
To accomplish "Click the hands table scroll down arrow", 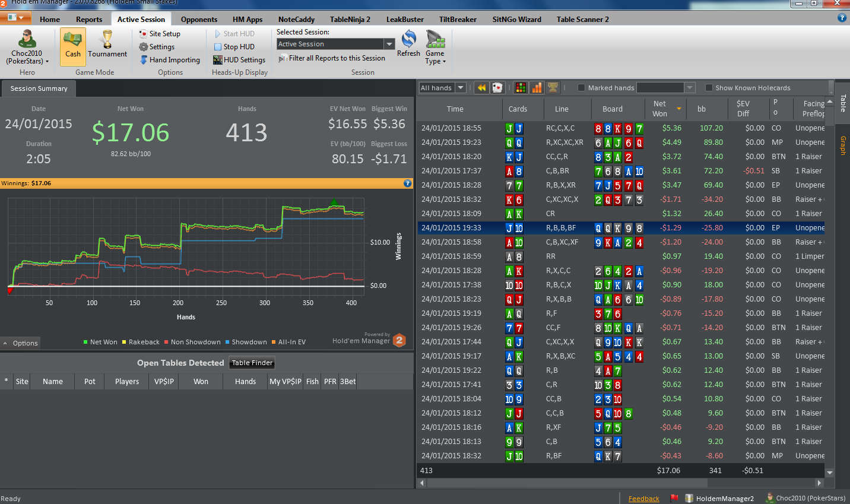I will coord(830,473).
